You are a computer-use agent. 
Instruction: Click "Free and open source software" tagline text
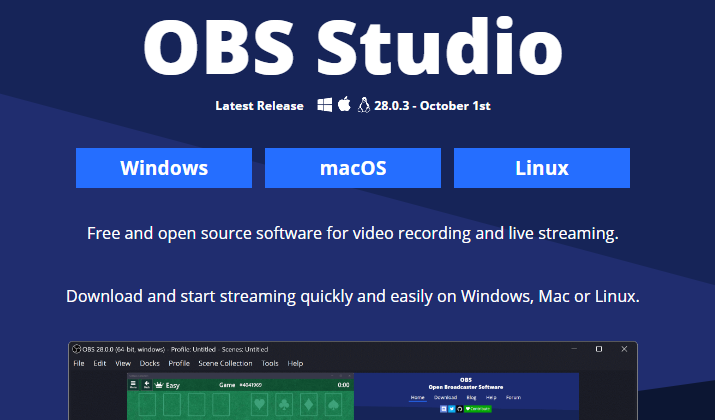click(353, 233)
